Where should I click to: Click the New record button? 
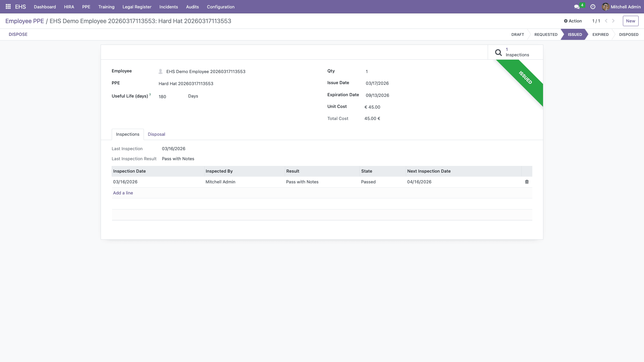630,21
